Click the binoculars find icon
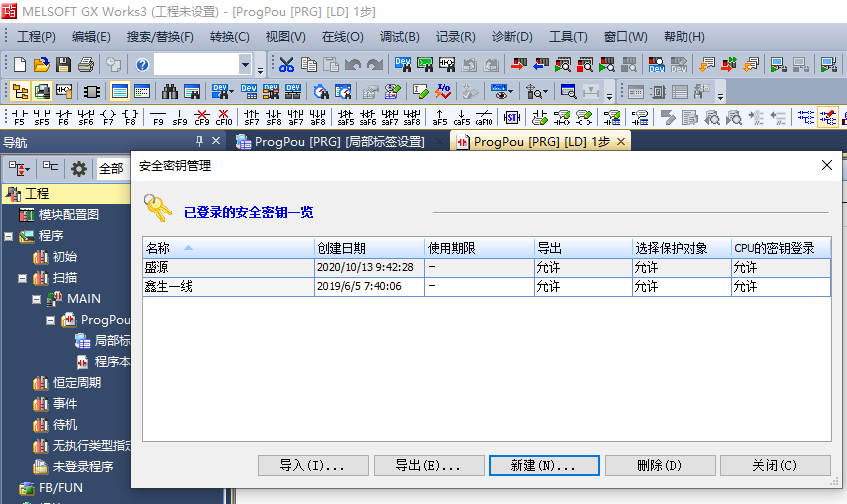 coord(170,92)
